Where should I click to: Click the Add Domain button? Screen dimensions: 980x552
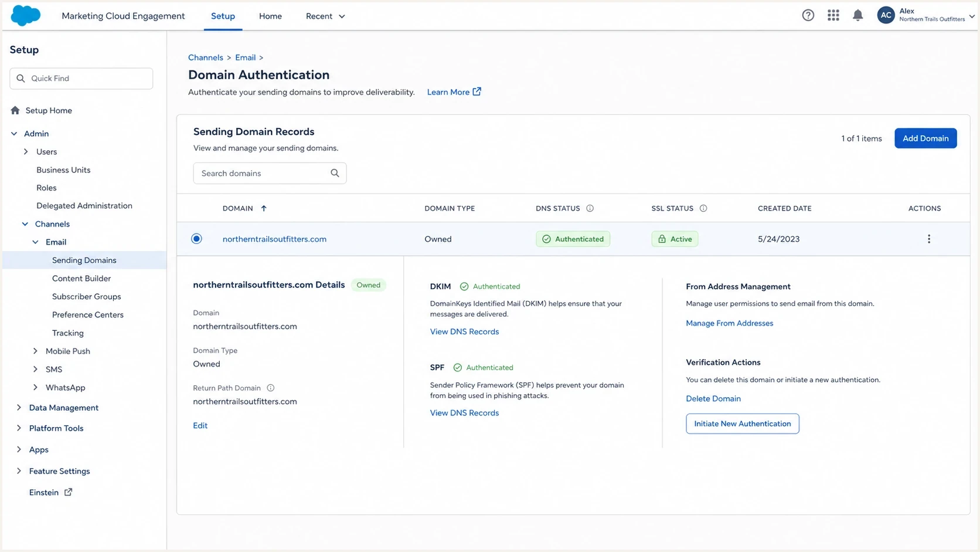[925, 138]
